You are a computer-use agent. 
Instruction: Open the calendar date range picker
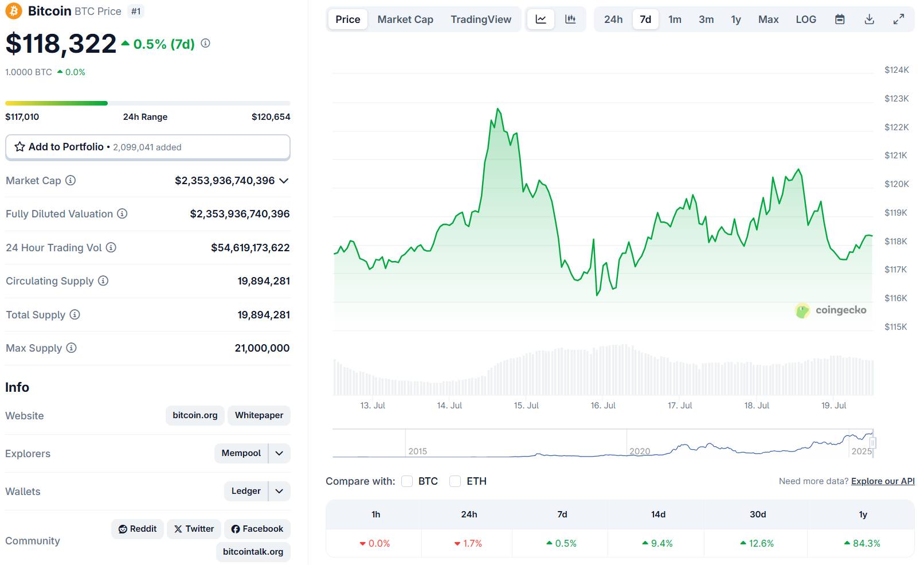[840, 20]
